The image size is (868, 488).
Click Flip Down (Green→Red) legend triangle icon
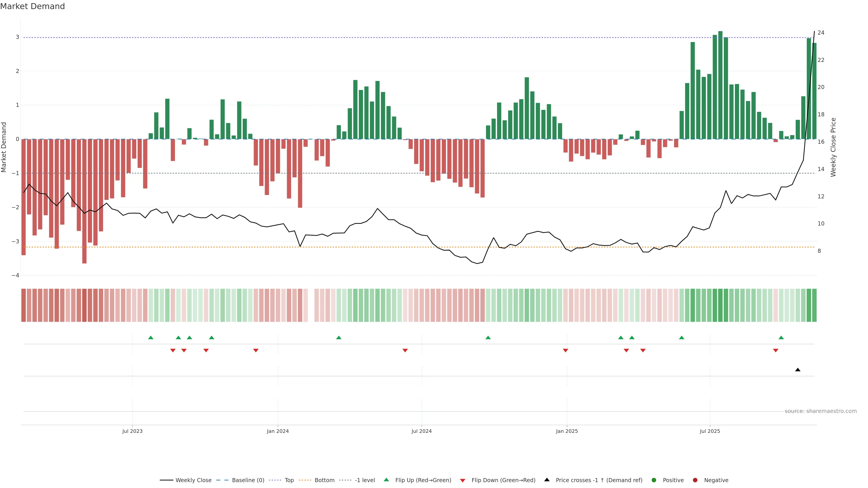(x=463, y=481)
